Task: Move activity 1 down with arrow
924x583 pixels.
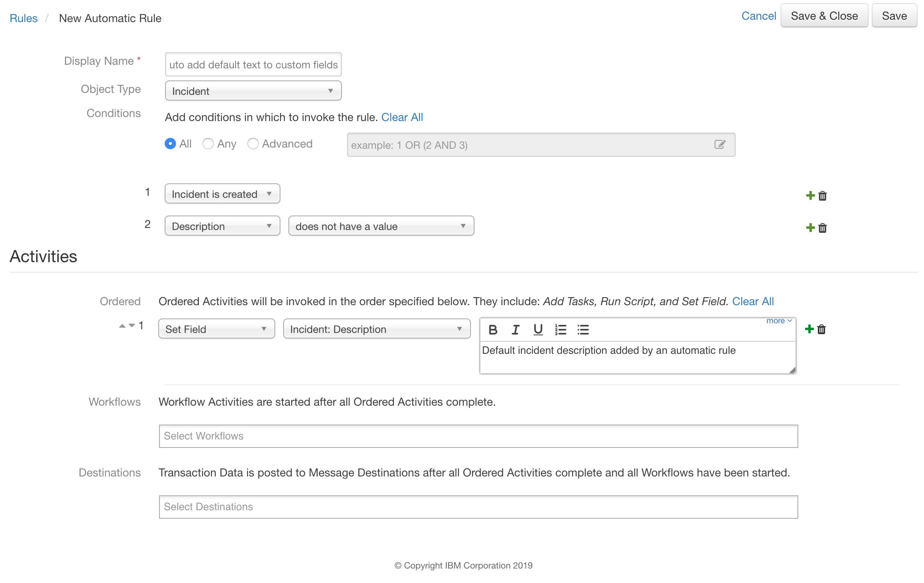Action: tap(131, 326)
